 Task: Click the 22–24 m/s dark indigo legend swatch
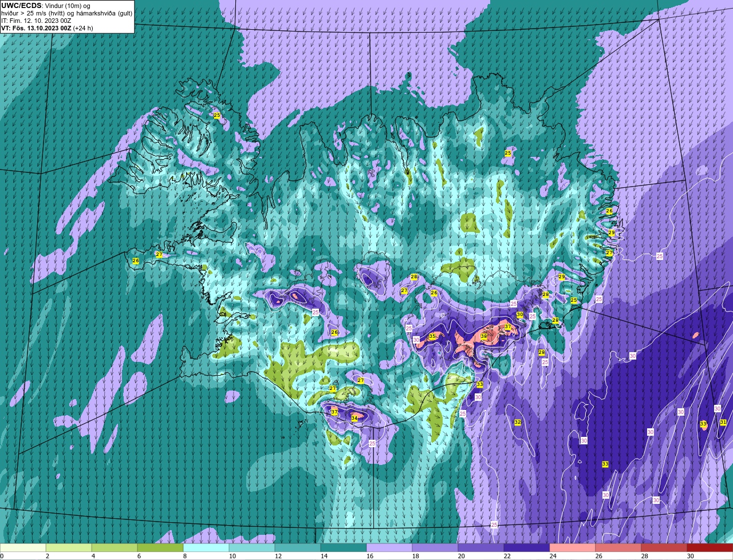[527, 548]
